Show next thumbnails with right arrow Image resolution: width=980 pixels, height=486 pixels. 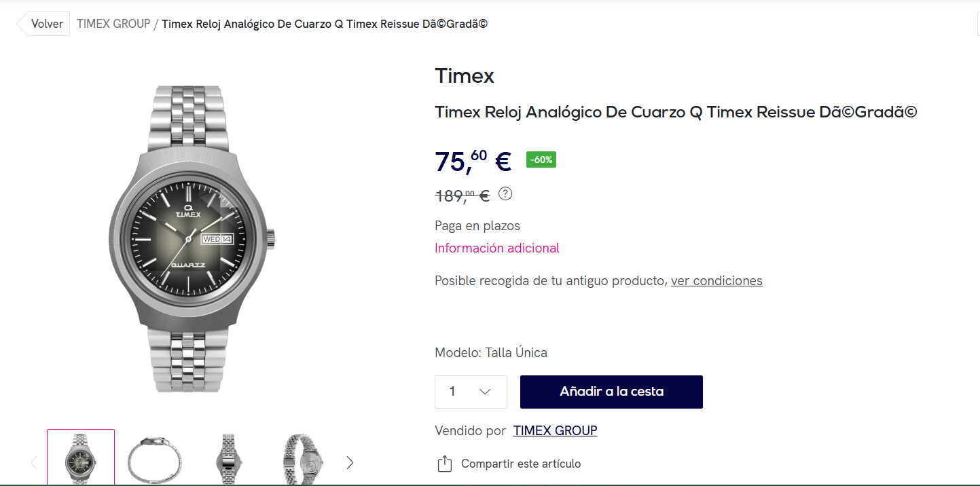pyautogui.click(x=350, y=463)
